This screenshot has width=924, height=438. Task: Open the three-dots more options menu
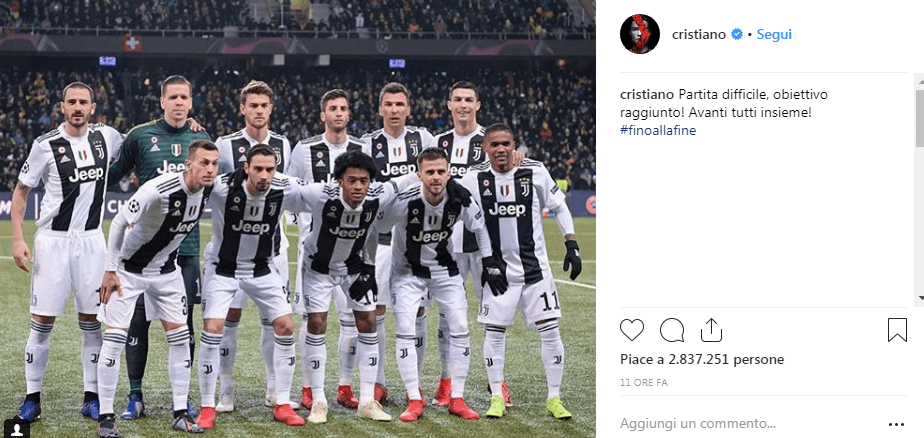point(896,424)
